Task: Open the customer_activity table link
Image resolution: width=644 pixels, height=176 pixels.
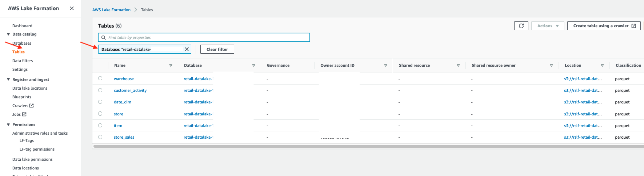Action: [130, 90]
